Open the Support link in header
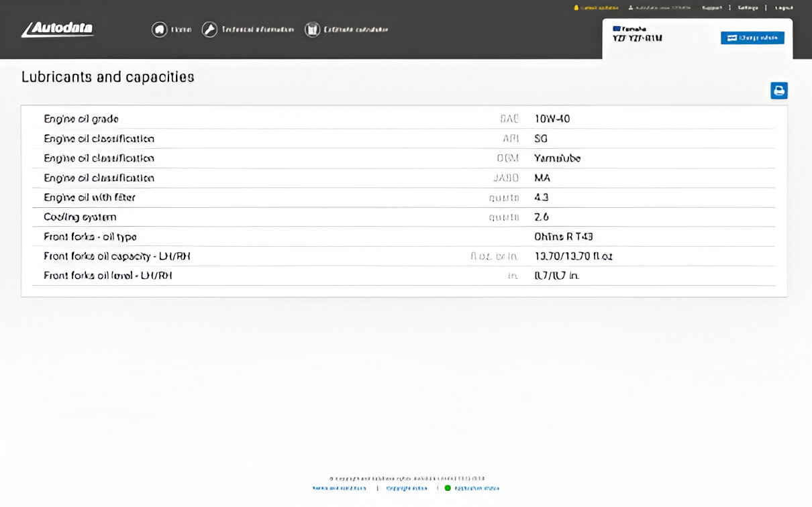The image size is (812, 507). 711,8
